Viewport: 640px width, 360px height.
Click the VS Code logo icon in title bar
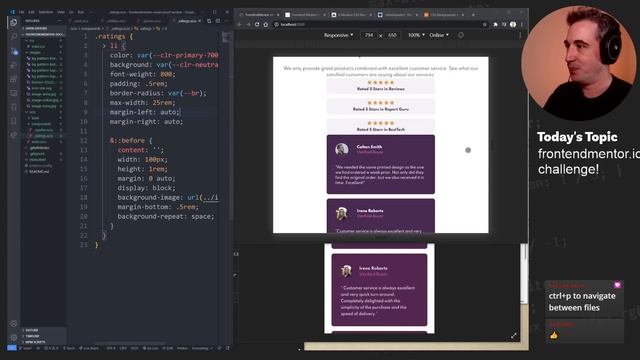point(12,12)
